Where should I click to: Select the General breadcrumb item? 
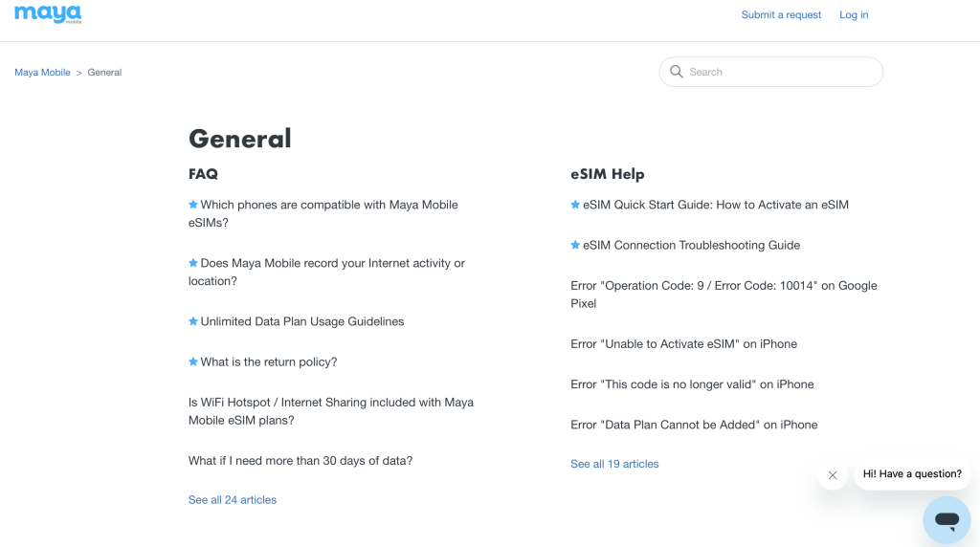pyautogui.click(x=104, y=73)
